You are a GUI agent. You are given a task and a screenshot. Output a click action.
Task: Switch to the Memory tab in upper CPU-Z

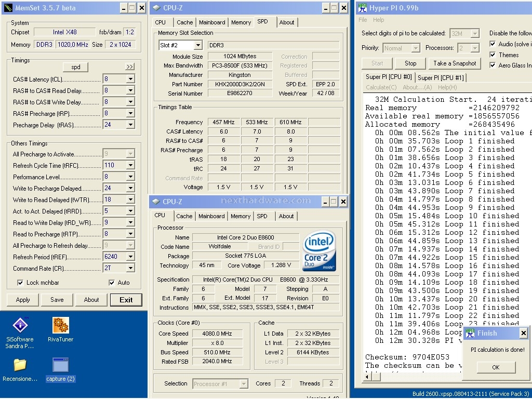241,22
